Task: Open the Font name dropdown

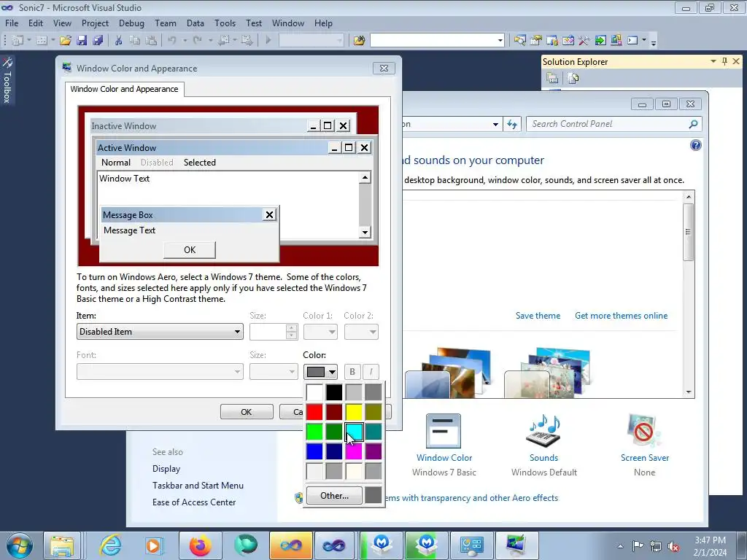Action: 160,372
